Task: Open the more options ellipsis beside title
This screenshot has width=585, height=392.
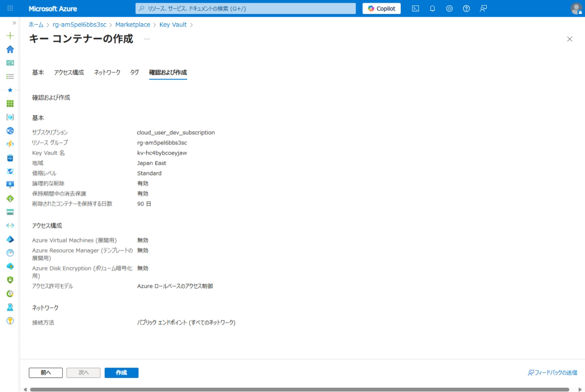Action: [147, 39]
